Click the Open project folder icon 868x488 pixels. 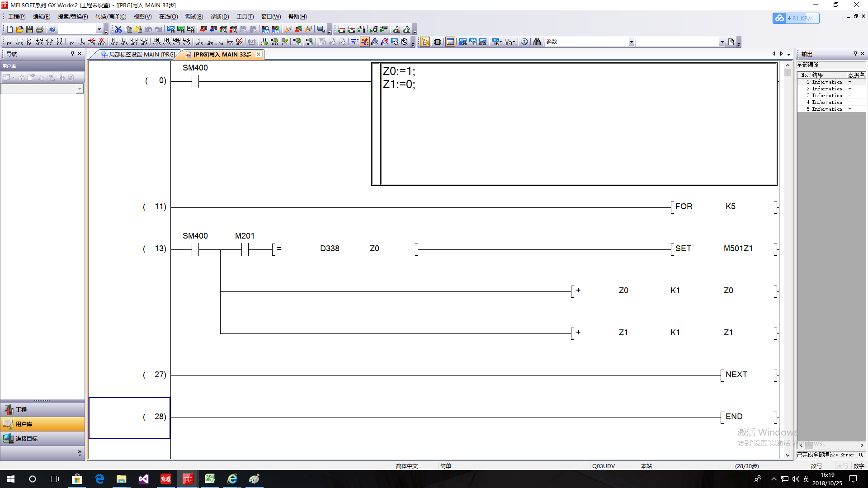[19, 29]
